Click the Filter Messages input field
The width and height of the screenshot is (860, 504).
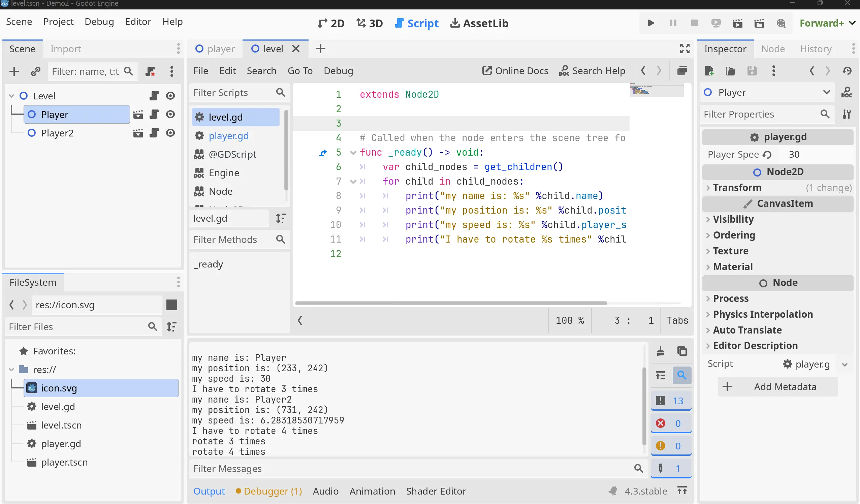[418, 469]
